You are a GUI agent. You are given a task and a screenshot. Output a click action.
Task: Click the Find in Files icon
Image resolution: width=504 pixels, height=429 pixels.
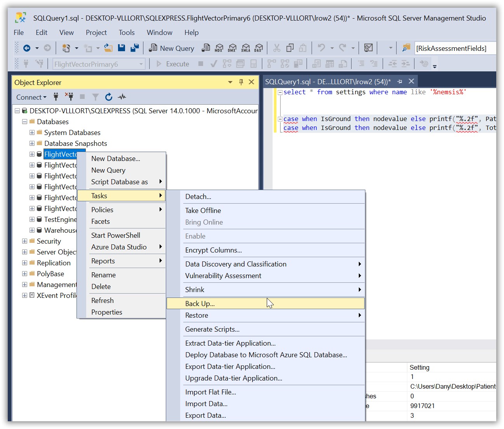406,48
